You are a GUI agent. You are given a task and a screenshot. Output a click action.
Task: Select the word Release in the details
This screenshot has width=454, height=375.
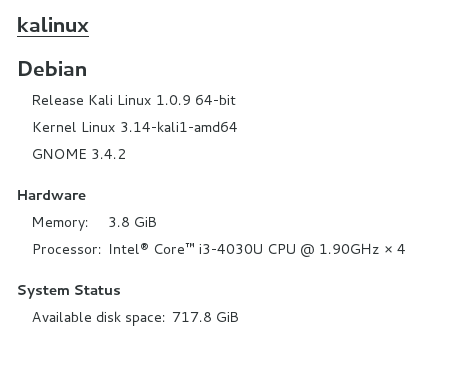pyautogui.click(x=58, y=100)
